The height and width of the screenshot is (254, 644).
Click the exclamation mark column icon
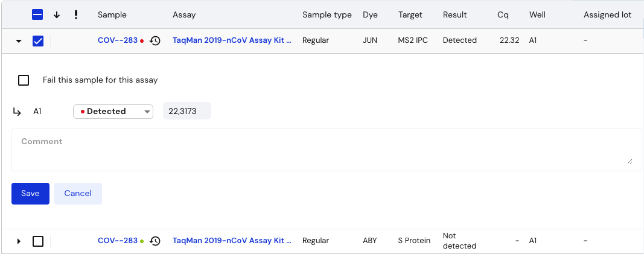tap(76, 14)
